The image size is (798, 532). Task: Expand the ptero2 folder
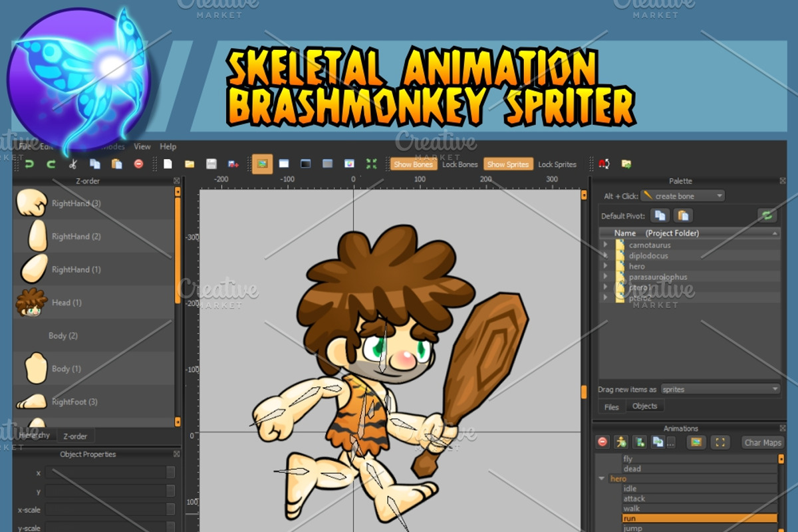605,298
